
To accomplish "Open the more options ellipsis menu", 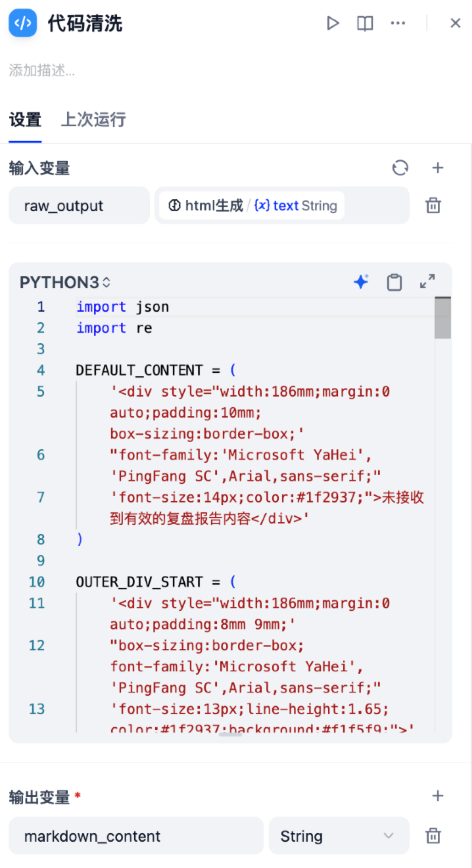I will (x=398, y=23).
